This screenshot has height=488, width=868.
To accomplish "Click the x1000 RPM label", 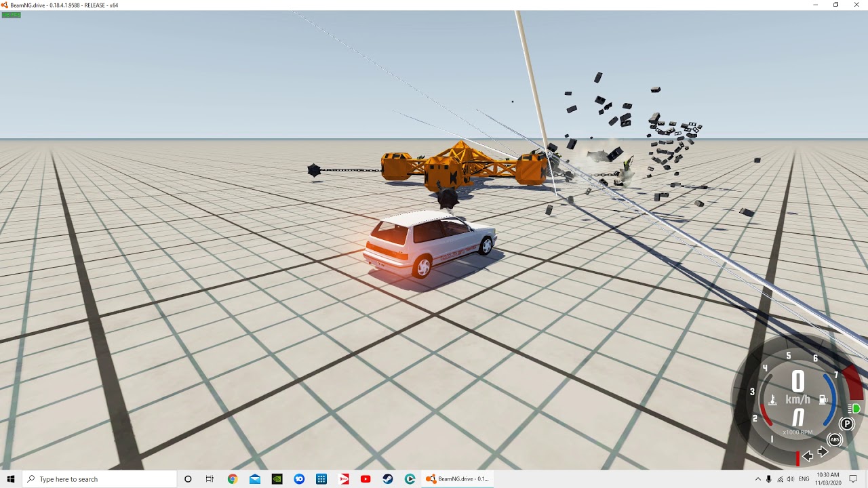I will pyautogui.click(x=797, y=432).
